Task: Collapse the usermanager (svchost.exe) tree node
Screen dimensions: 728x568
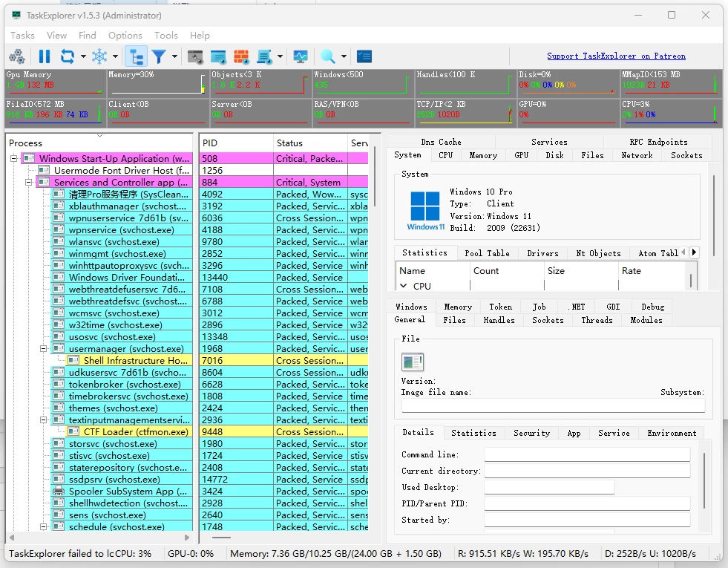Action: pos(44,349)
